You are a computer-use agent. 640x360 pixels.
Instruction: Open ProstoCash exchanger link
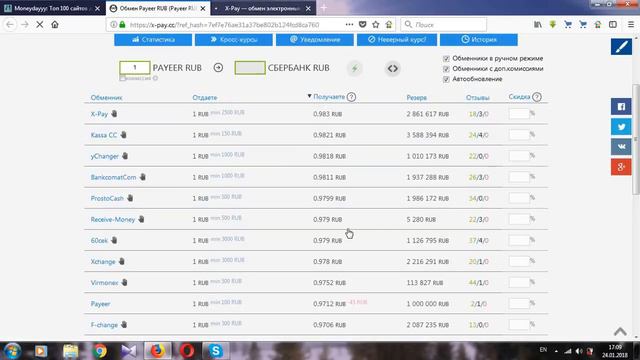coord(107,198)
